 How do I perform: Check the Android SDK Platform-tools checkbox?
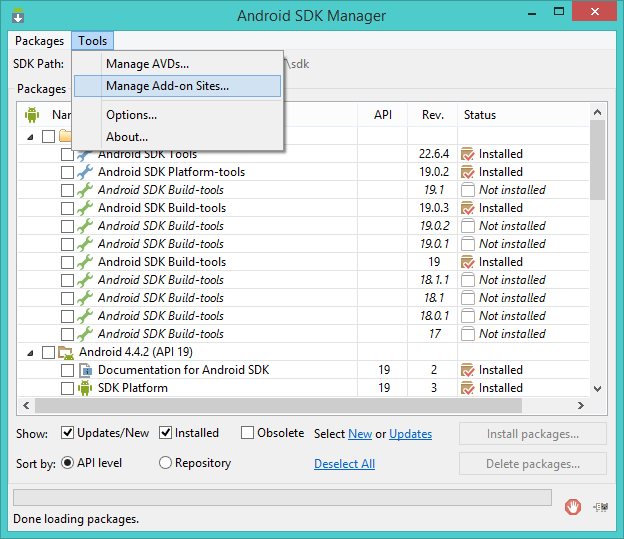67,172
